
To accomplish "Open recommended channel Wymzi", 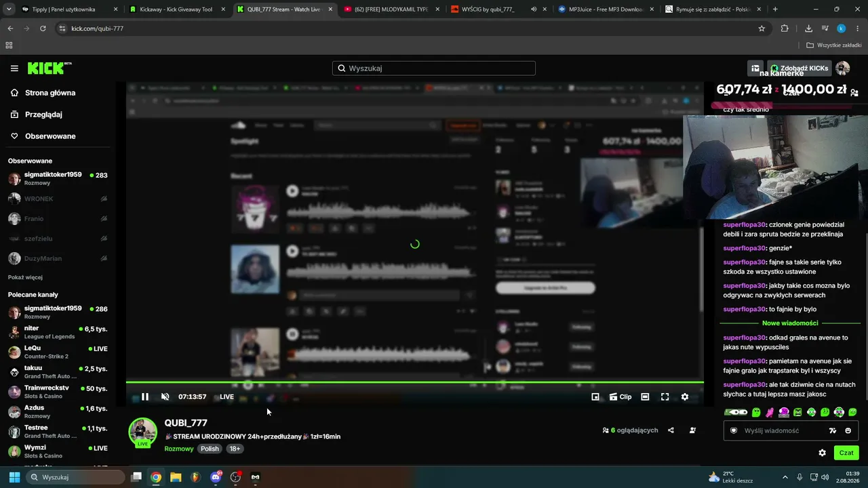I will click(58, 451).
